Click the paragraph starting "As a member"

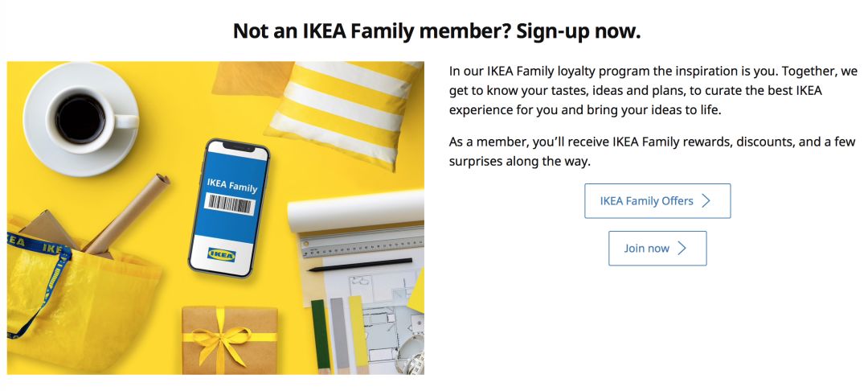(653, 152)
